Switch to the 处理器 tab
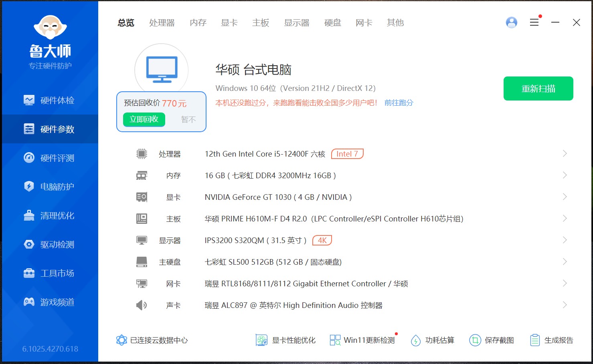 pos(162,23)
